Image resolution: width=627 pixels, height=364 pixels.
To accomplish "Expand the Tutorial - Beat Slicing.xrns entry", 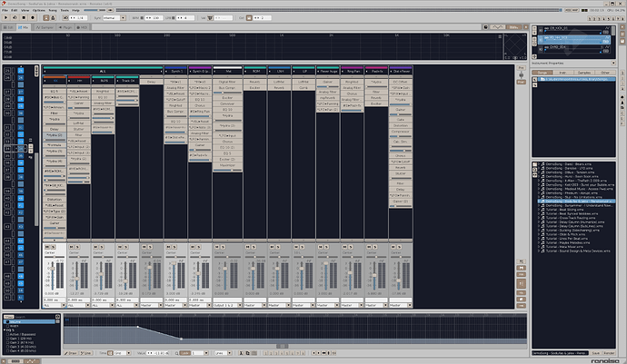I will (x=539, y=210).
